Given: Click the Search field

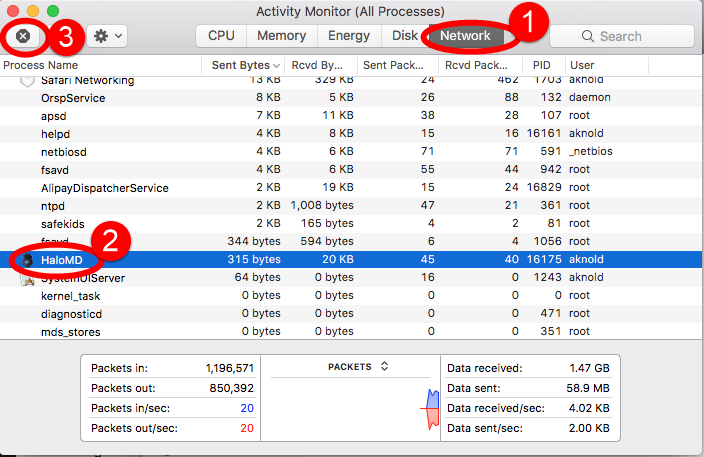Looking at the screenshot, I should [x=622, y=36].
